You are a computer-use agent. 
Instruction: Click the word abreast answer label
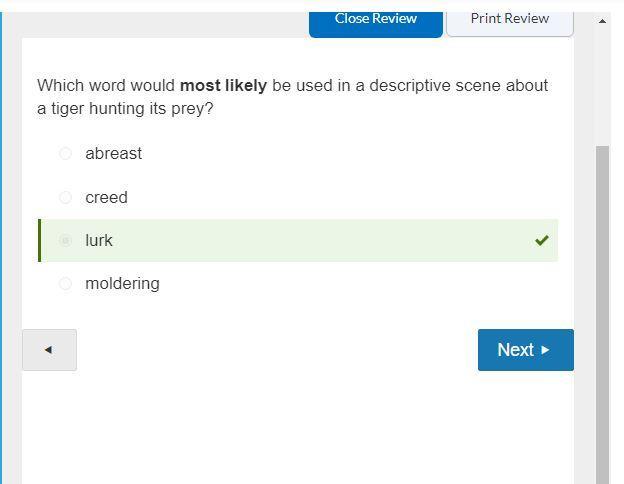click(113, 153)
